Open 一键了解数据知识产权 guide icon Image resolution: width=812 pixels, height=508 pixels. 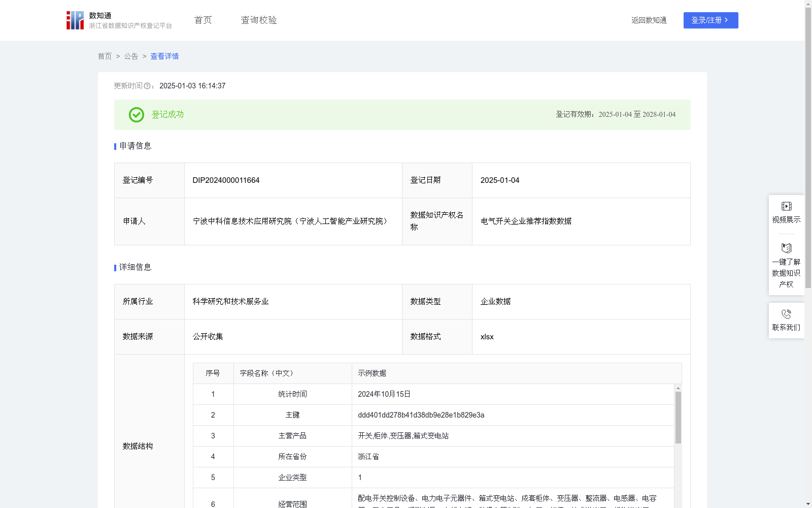tap(786, 248)
